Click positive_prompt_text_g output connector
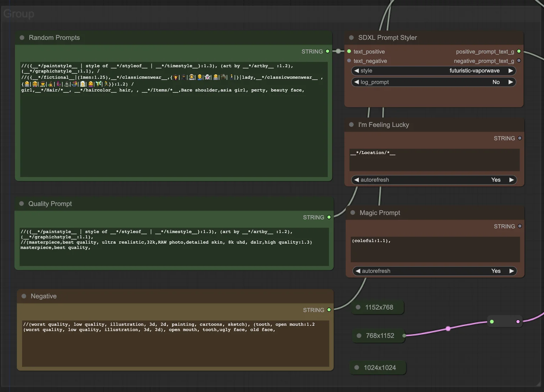Viewport: 544px width, 392px height. pyautogui.click(x=519, y=51)
